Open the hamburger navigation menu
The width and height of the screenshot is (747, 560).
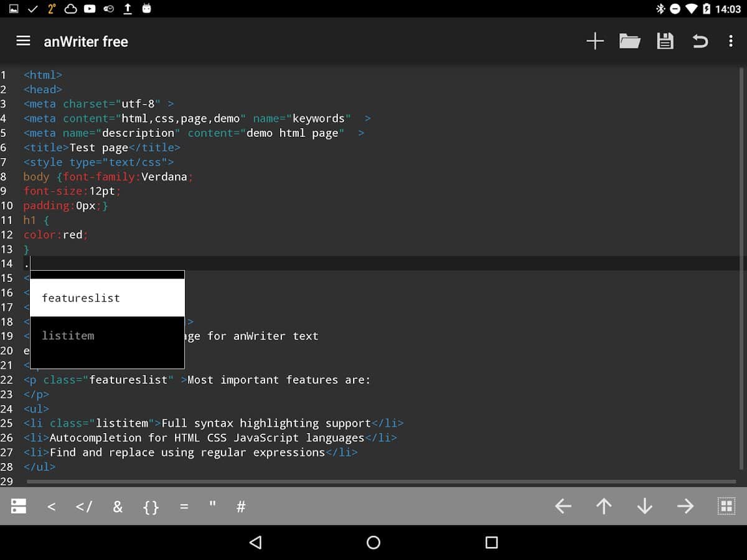(x=23, y=41)
